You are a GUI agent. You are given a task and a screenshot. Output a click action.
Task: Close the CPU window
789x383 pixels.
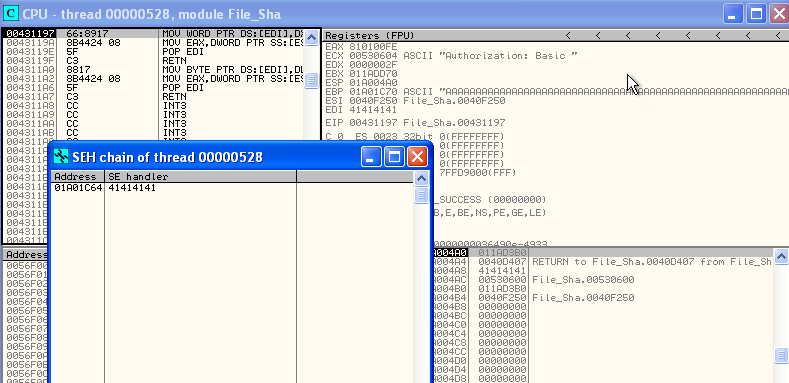778,14
